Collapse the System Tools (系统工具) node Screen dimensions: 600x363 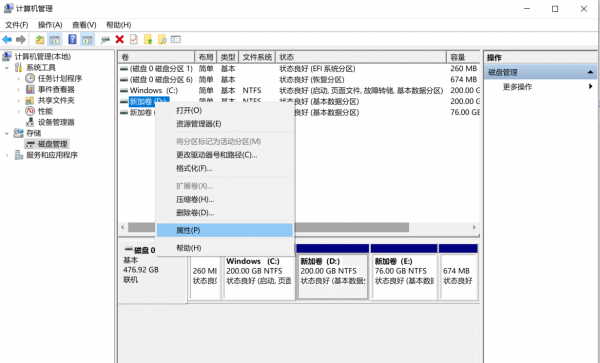tap(7, 68)
